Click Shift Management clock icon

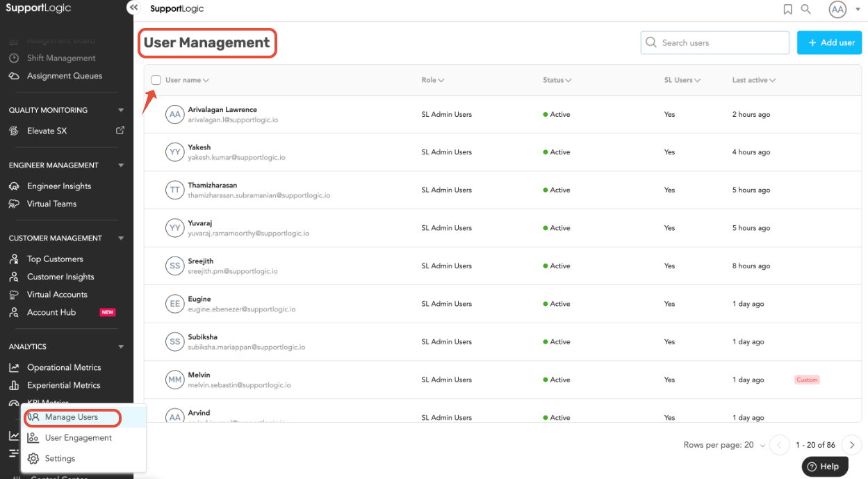coord(14,58)
